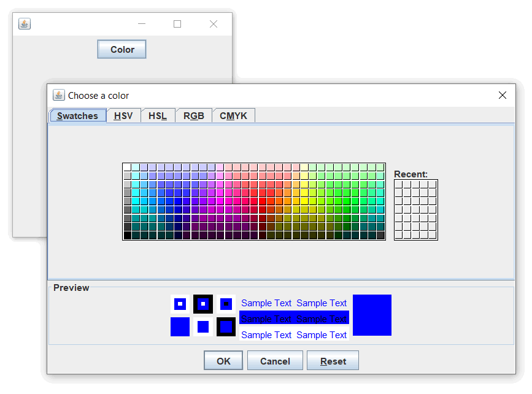Open the CMYK tab
The width and height of the screenshot is (532, 394).
click(233, 115)
